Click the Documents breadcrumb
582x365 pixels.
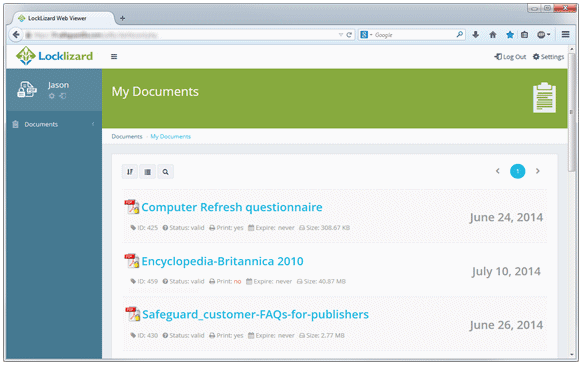tap(127, 136)
